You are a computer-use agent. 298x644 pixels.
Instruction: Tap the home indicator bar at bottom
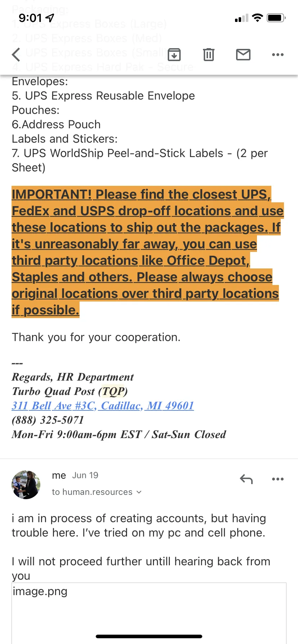coord(149,636)
